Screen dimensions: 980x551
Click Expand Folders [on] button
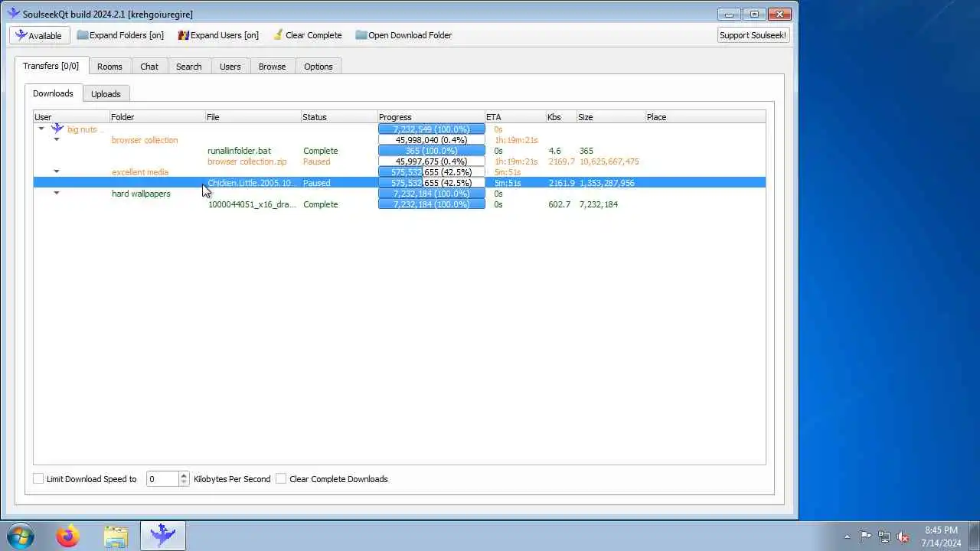120,35
